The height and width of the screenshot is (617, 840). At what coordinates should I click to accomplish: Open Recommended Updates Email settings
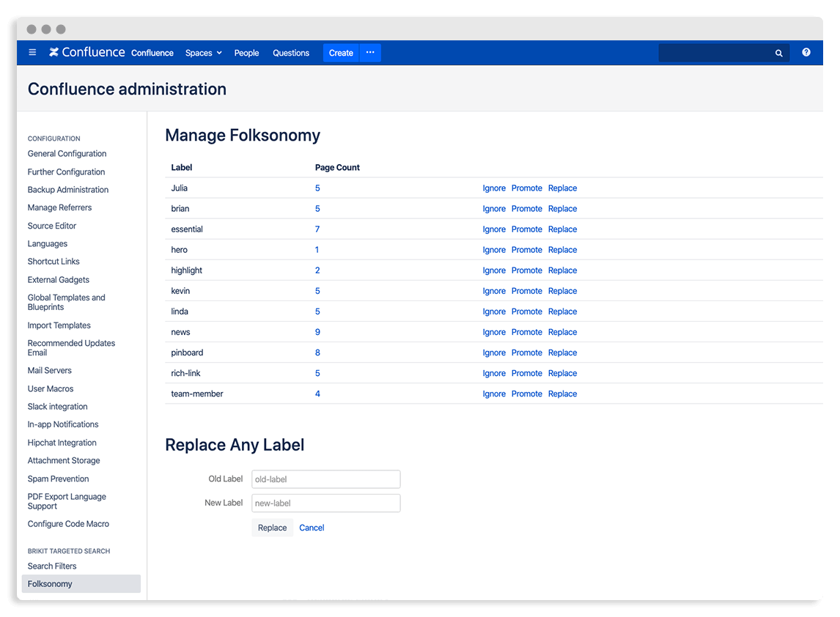click(71, 348)
